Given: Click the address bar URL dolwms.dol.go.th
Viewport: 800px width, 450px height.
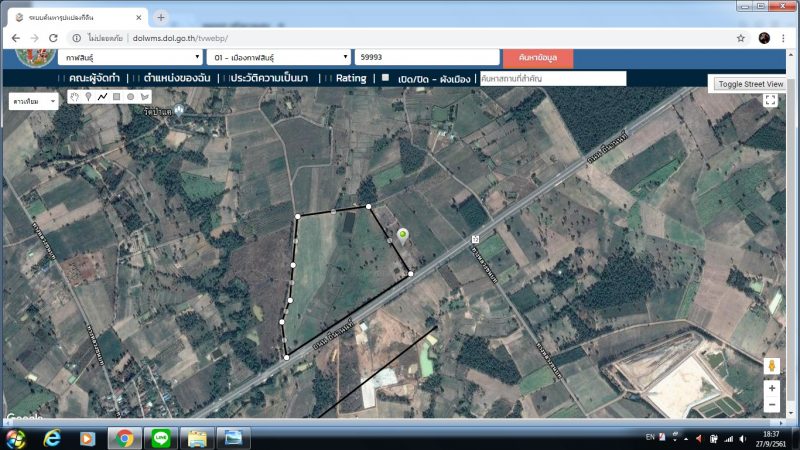Looking at the screenshot, I should pyautogui.click(x=180, y=38).
